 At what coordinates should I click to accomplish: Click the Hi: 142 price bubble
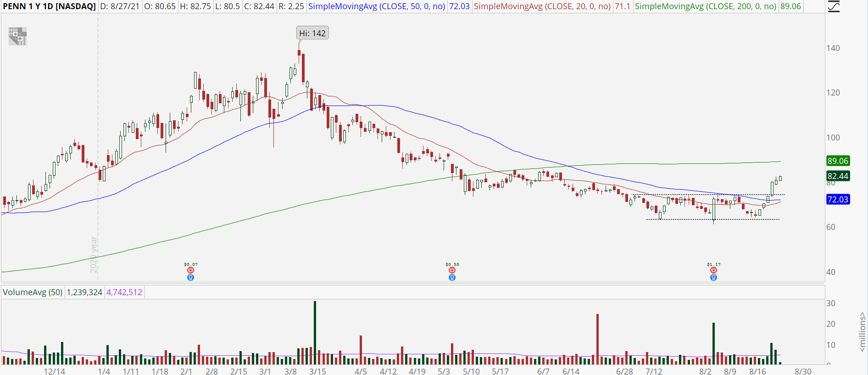point(312,33)
